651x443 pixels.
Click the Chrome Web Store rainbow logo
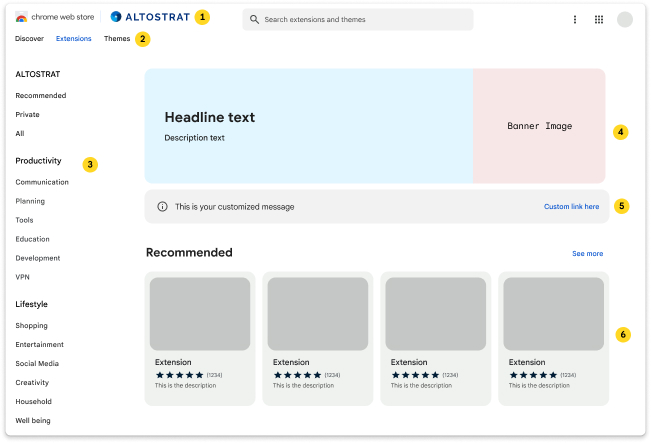[21, 17]
